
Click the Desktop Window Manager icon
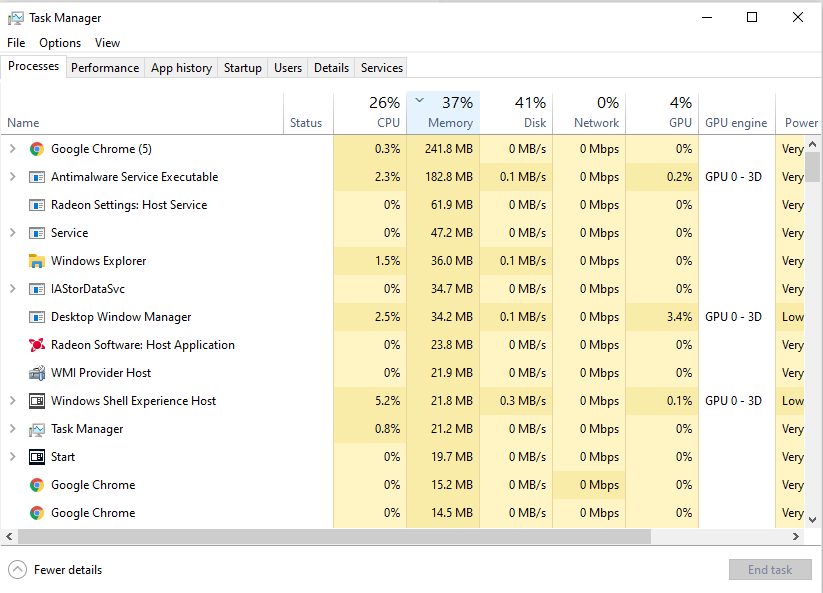[37, 317]
